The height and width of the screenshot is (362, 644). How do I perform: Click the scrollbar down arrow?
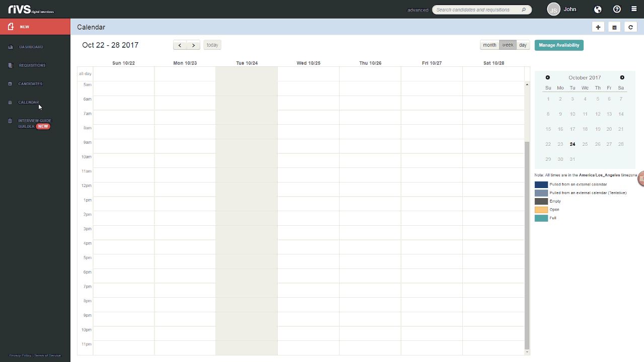coord(527,352)
